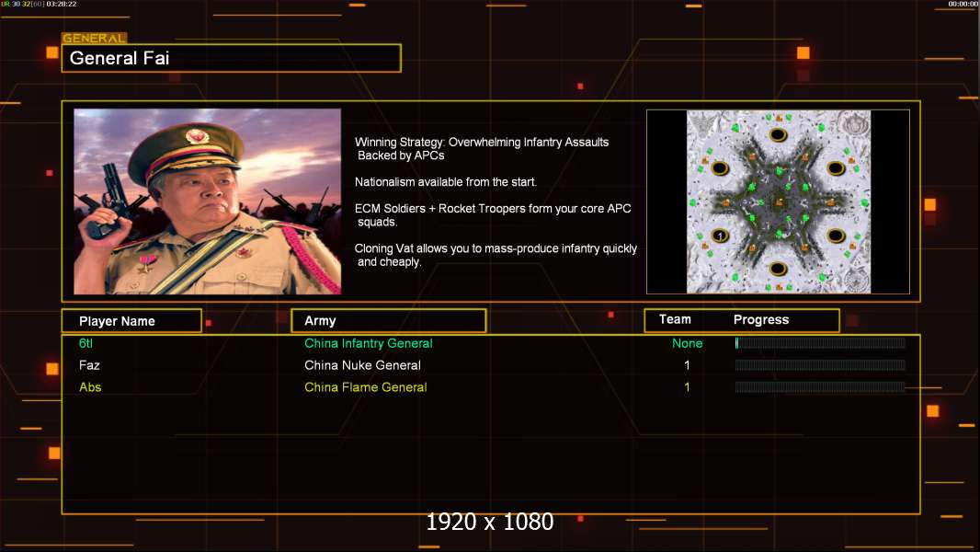Click the loading progress bar for Faz
The width and height of the screenshot is (980, 552).
[x=820, y=365]
